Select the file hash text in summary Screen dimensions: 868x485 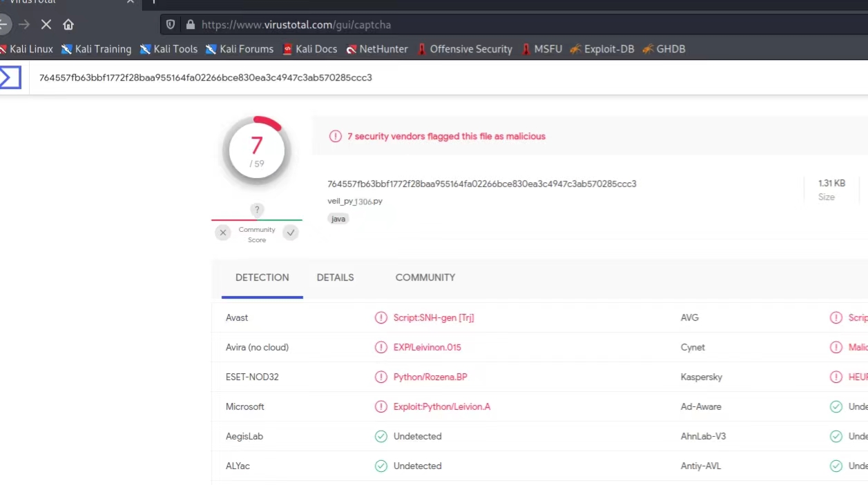[482, 184]
